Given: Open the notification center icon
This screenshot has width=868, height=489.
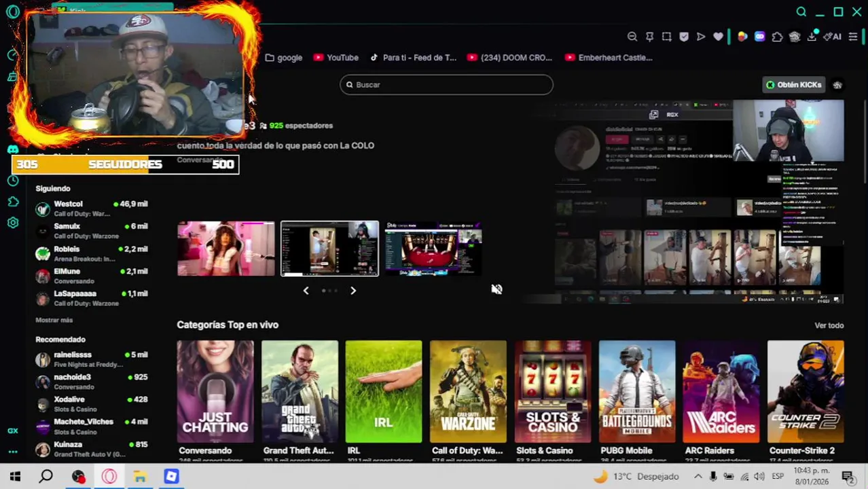Looking at the screenshot, I should pos(848,477).
